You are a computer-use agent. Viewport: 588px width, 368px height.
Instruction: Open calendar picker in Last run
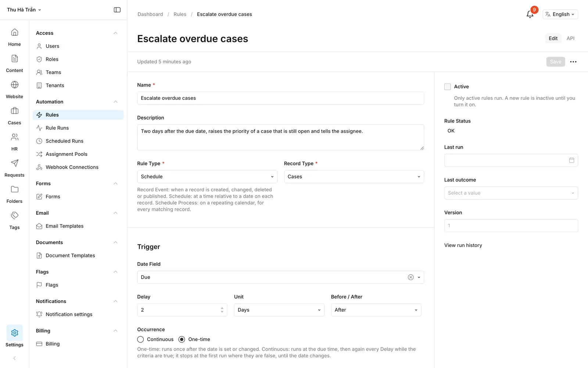(571, 160)
